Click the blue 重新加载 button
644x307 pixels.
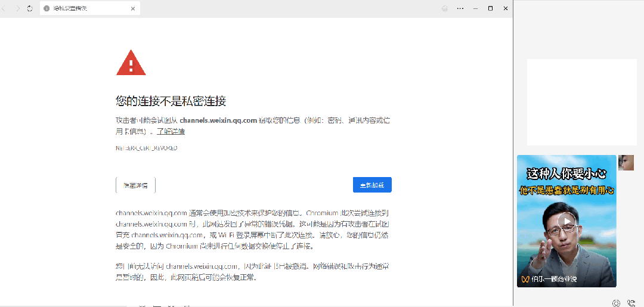tap(372, 185)
